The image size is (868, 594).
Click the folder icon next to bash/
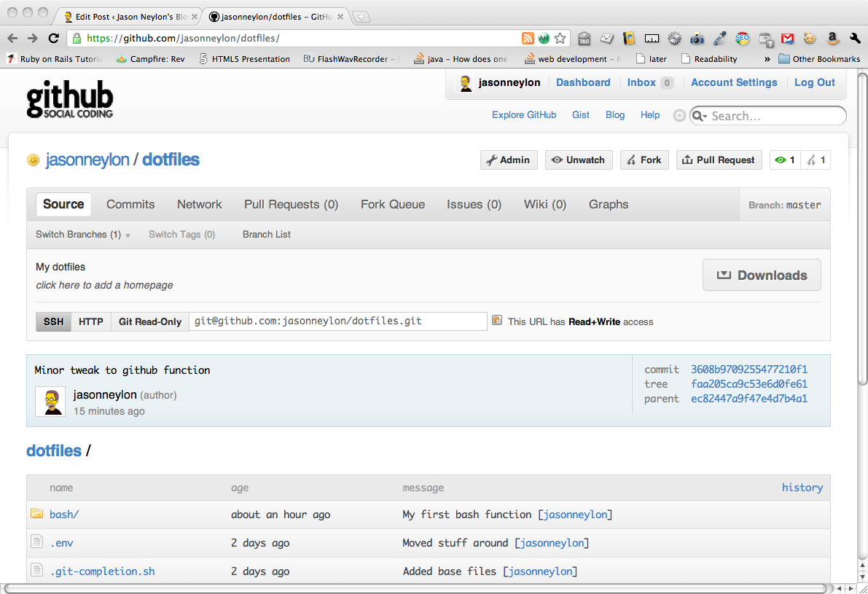pyautogui.click(x=37, y=513)
